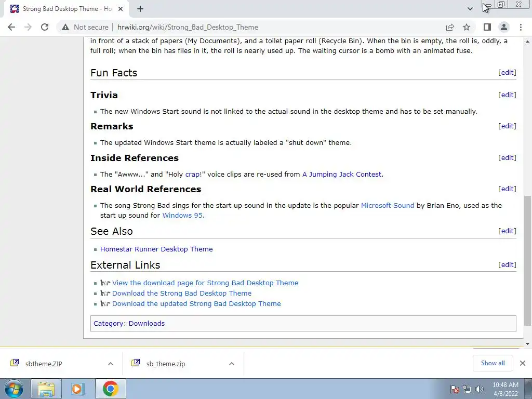Open the Windows Start menu
The image size is (532, 399).
(x=14, y=389)
